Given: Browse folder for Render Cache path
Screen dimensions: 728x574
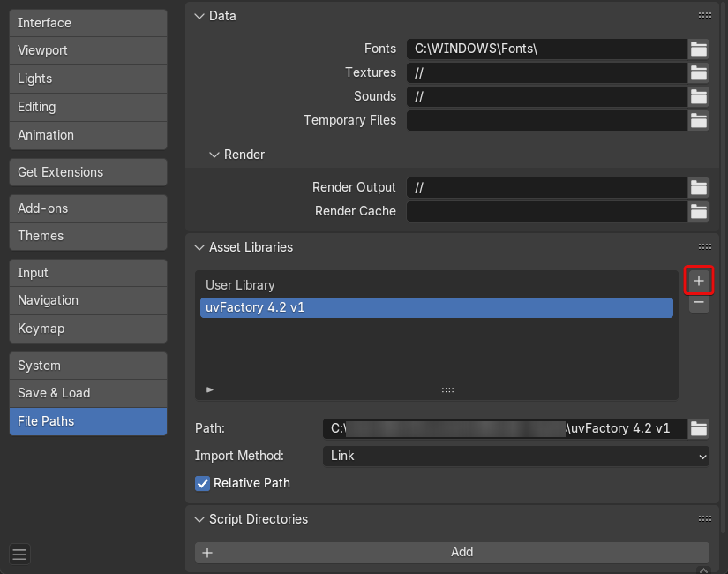Looking at the screenshot, I should 698,211.
